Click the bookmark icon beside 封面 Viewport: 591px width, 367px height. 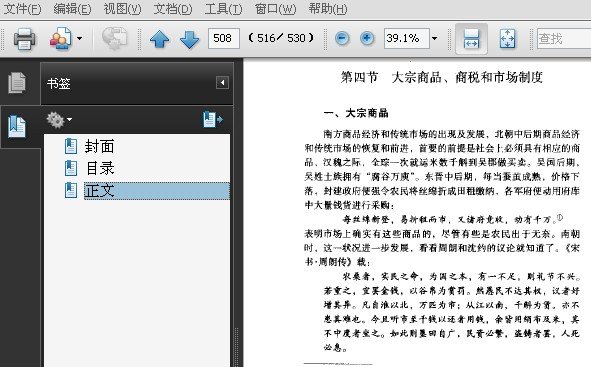(71, 146)
